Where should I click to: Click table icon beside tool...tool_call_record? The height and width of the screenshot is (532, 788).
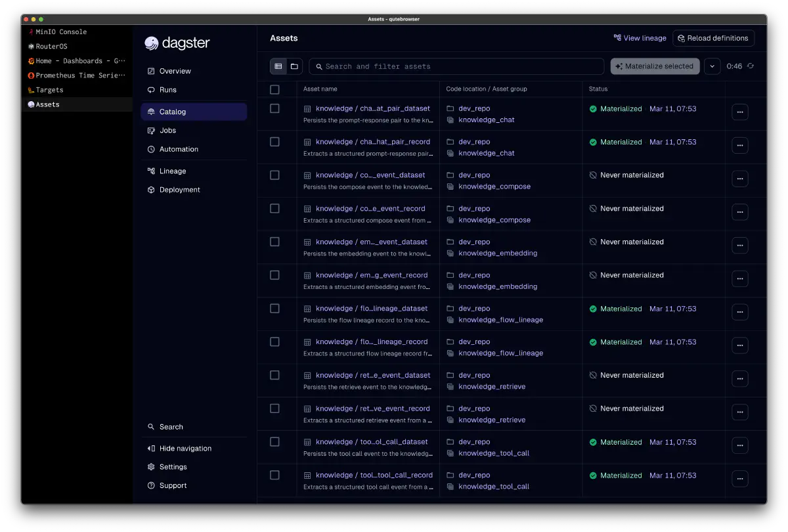point(307,476)
